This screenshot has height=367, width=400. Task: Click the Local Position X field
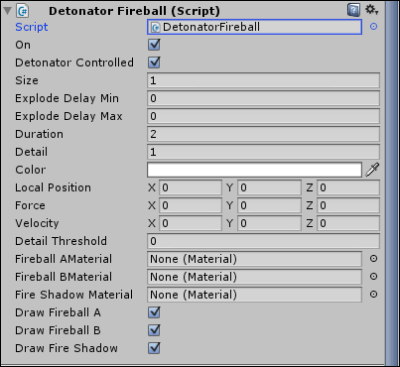(x=190, y=188)
